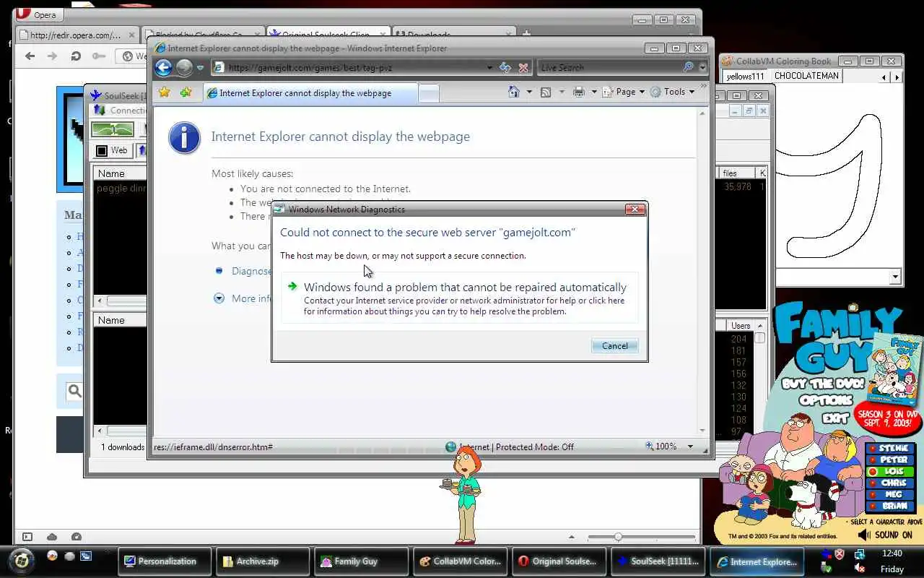Click the Refresh icon in Internet Explorer

[505, 67]
